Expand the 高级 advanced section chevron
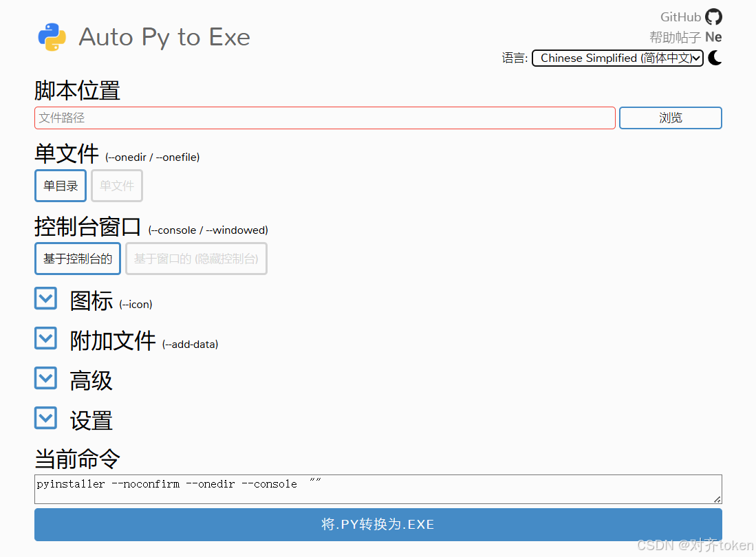 (46, 379)
